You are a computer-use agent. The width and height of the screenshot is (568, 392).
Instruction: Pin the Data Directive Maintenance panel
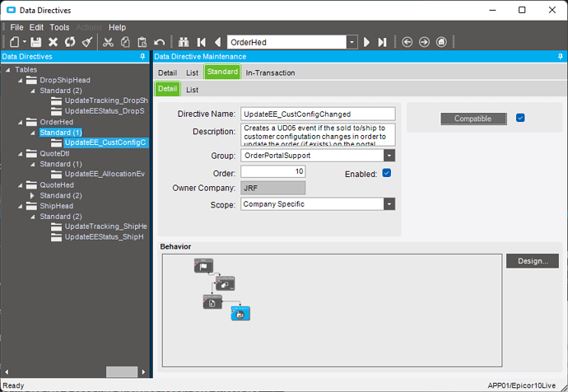(x=561, y=57)
